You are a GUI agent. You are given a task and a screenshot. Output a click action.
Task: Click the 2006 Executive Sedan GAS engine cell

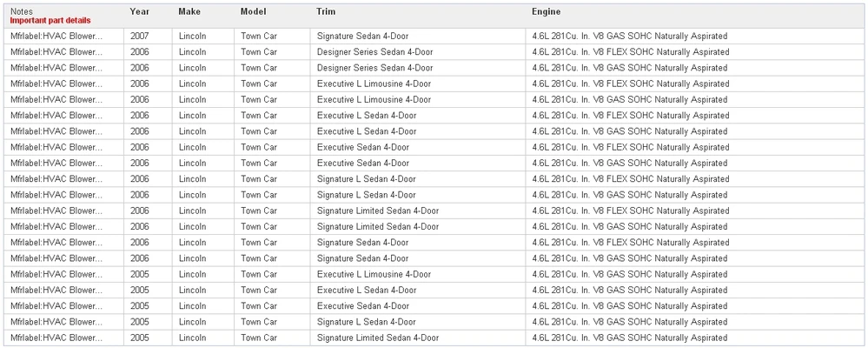[x=629, y=163]
